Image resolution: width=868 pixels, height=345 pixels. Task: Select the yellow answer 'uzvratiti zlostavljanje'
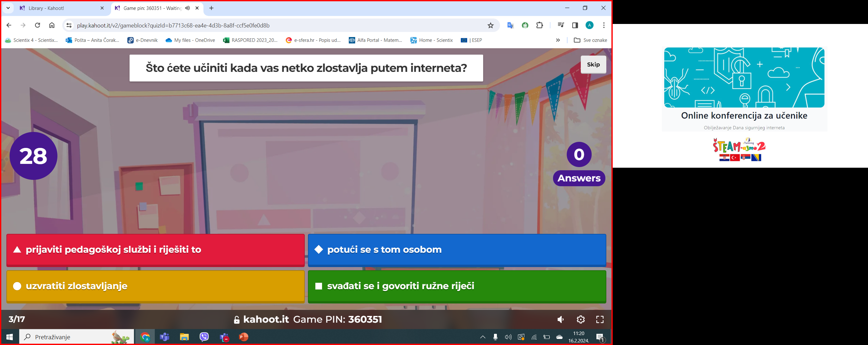(x=155, y=286)
